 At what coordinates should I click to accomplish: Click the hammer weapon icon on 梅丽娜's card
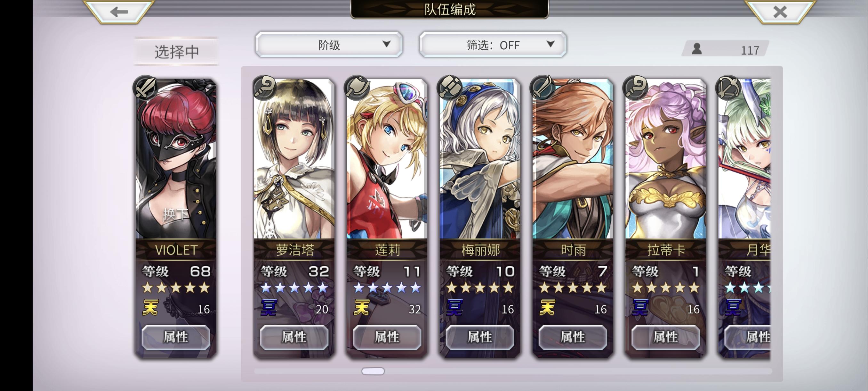450,87
